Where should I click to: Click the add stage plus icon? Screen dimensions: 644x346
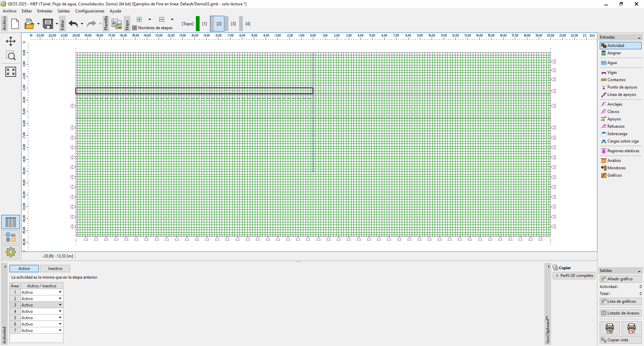(x=139, y=19)
